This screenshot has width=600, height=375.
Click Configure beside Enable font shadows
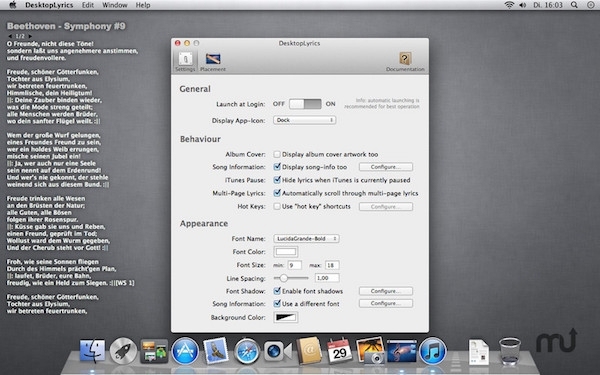386,291
